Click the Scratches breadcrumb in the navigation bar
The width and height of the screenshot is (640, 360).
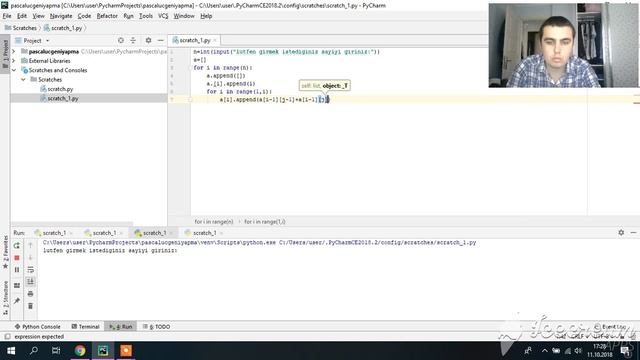pyautogui.click(x=20, y=28)
